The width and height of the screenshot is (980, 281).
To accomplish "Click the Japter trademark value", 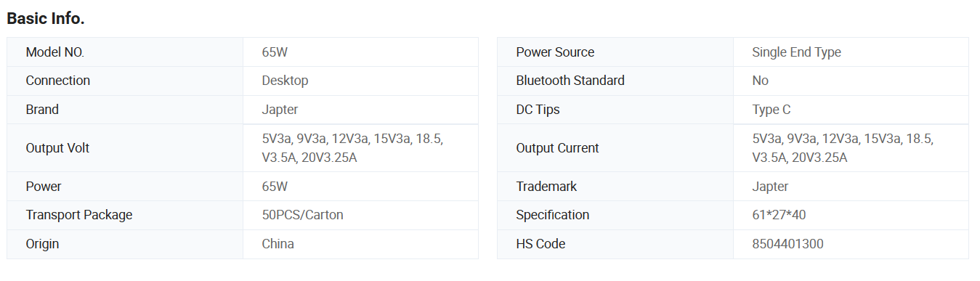I will tap(770, 187).
